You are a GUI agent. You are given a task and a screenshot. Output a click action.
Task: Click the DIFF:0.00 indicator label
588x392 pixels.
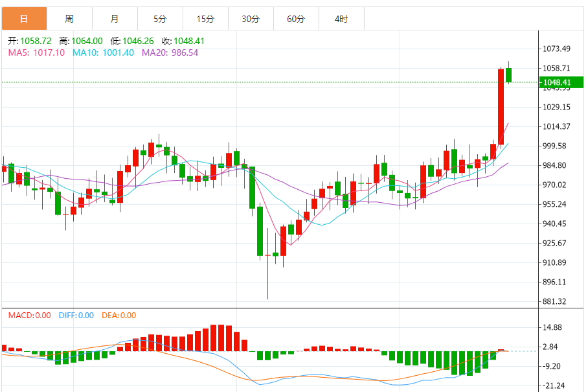pos(76,316)
